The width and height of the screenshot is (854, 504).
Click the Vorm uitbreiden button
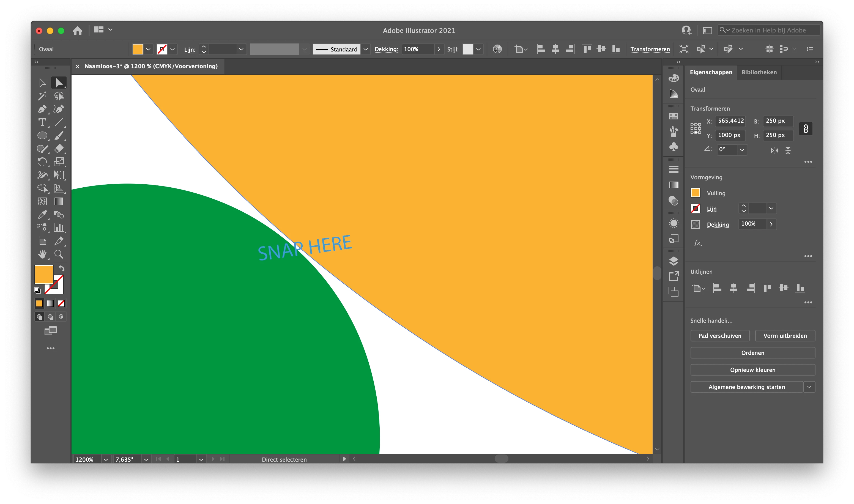(x=785, y=336)
